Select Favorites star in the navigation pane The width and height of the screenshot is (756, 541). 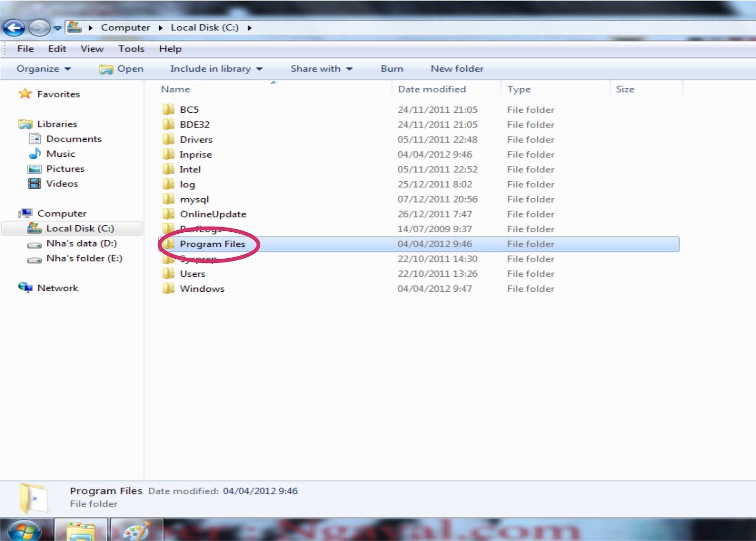coord(25,93)
